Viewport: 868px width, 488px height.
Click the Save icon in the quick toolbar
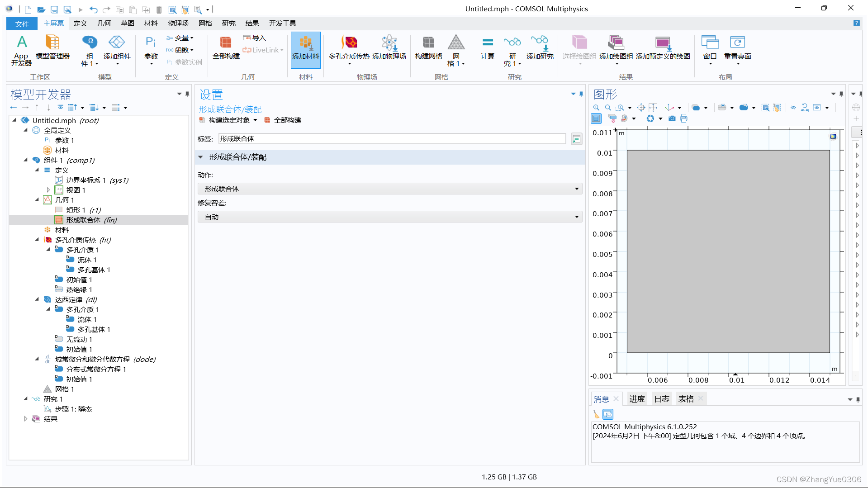(54, 9)
